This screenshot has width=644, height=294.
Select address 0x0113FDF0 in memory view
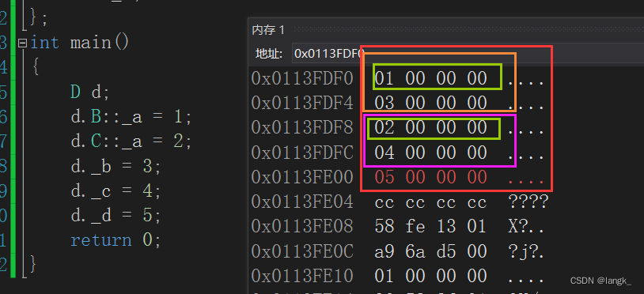click(302, 78)
